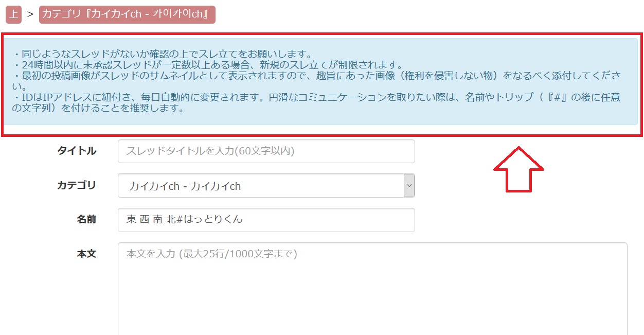Click the 本文 field label
644x335 pixels.
point(86,254)
